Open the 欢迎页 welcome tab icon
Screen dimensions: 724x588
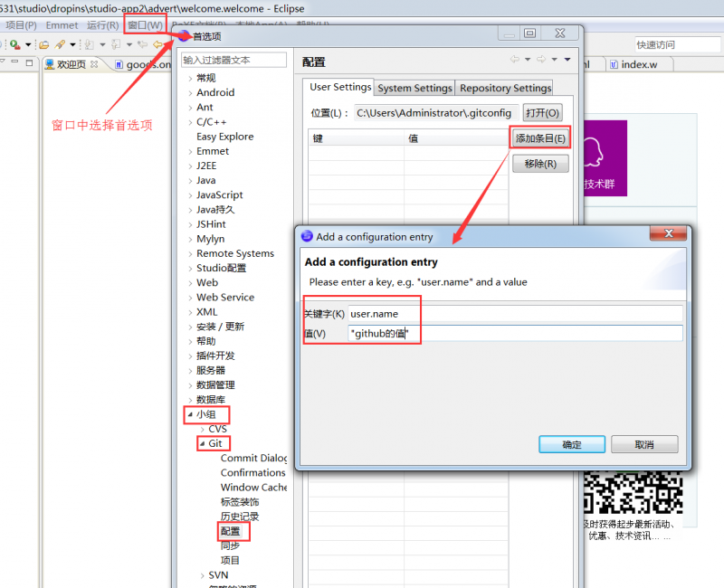pos(50,63)
